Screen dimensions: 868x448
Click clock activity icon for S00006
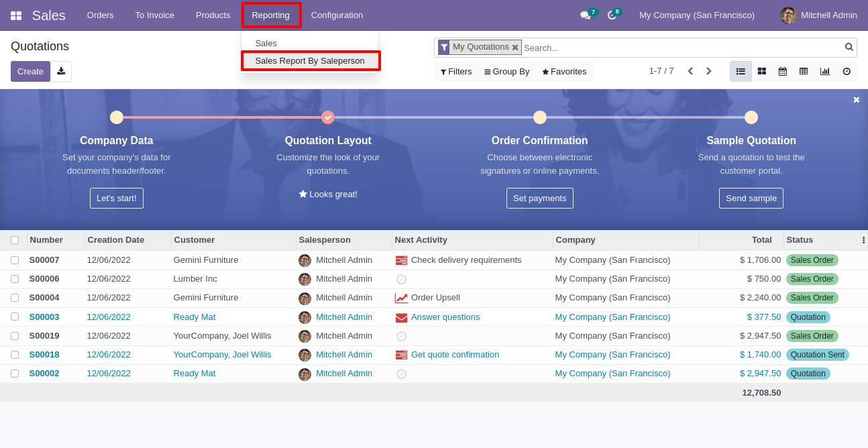pyautogui.click(x=401, y=279)
